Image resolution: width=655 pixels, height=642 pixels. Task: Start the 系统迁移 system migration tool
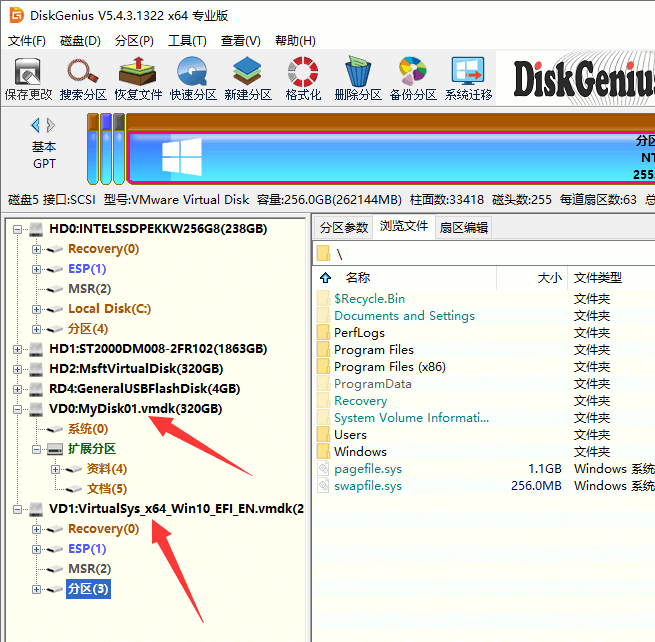468,79
